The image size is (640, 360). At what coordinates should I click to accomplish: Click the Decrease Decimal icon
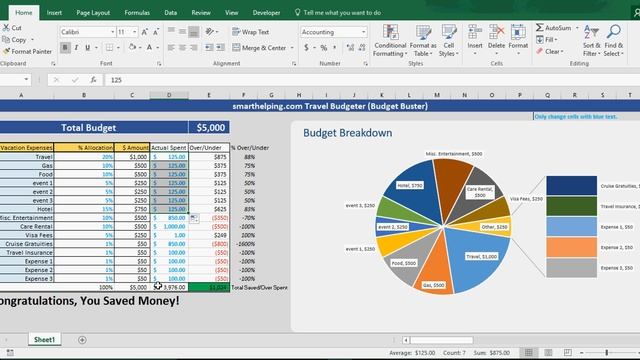pos(362,48)
